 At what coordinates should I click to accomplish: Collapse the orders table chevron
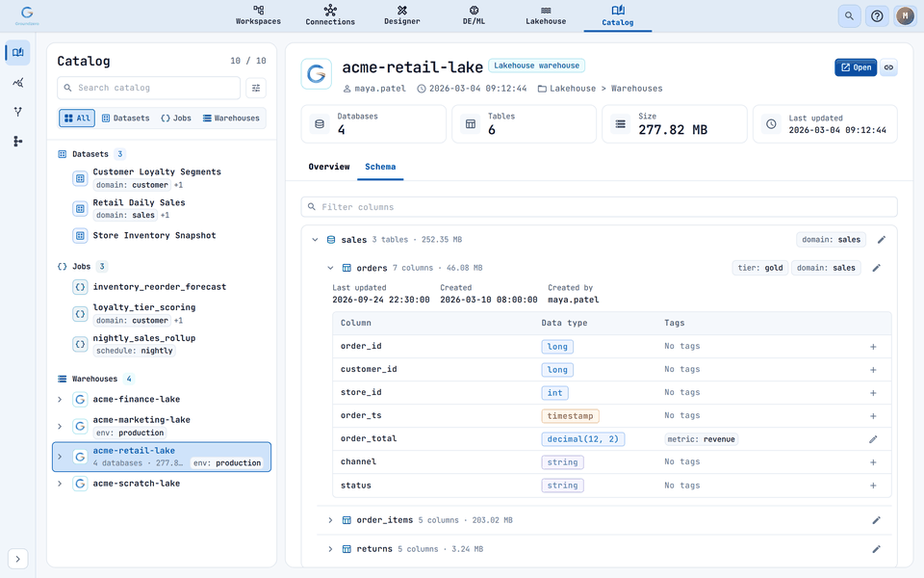point(330,268)
